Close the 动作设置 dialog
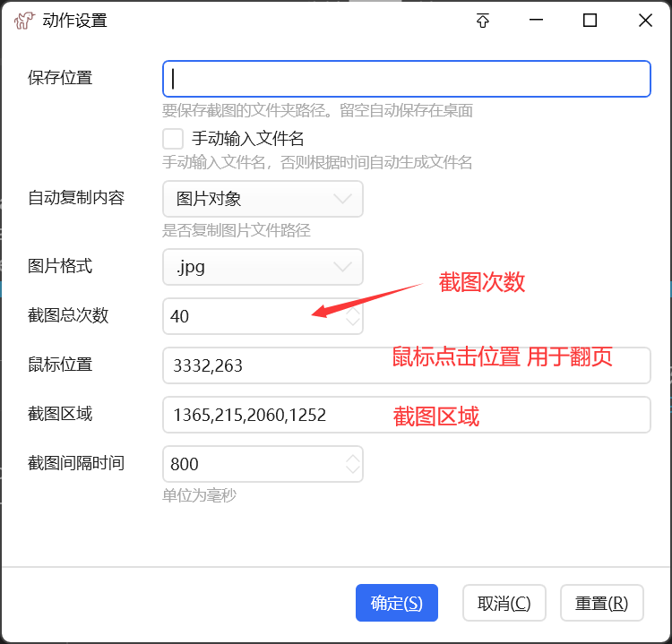Viewport: 672px width, 644px height. pyautogui.click(x=645, y=20)
